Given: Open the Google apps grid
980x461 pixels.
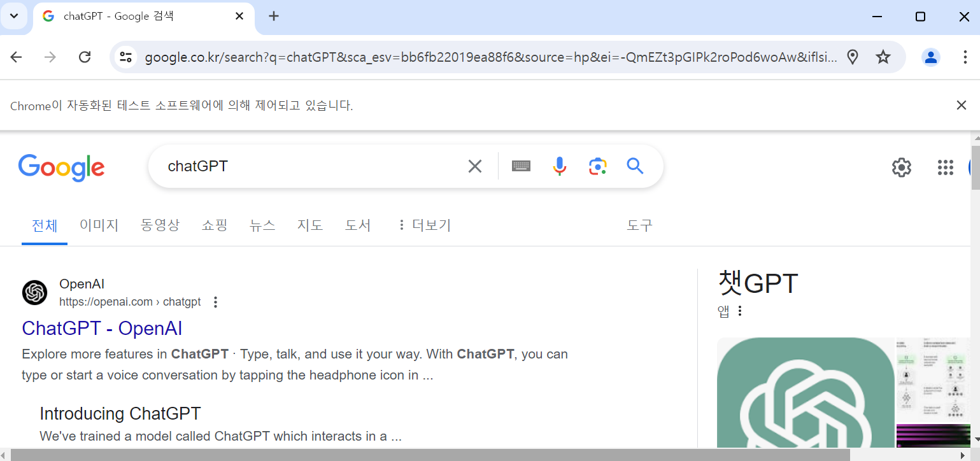Looking at the screenshot, I should [946, 167].
